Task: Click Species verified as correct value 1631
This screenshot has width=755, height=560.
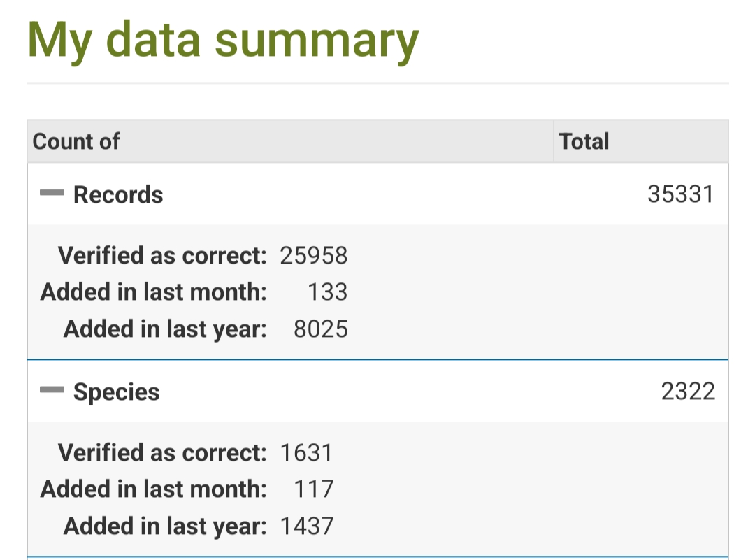Action: [306, 452]
